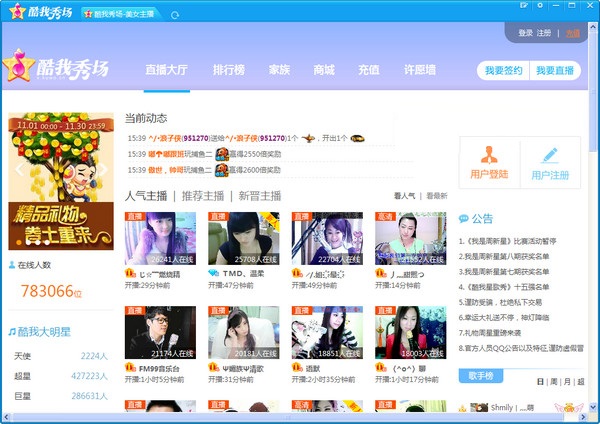Click the diamond badge beside TMD、温柔
The image size is (600, 424).
214,273
